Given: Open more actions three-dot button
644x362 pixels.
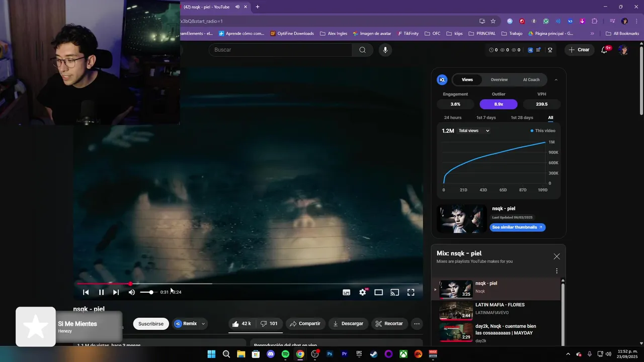Looking at the screenshot, I should point(417,324).
